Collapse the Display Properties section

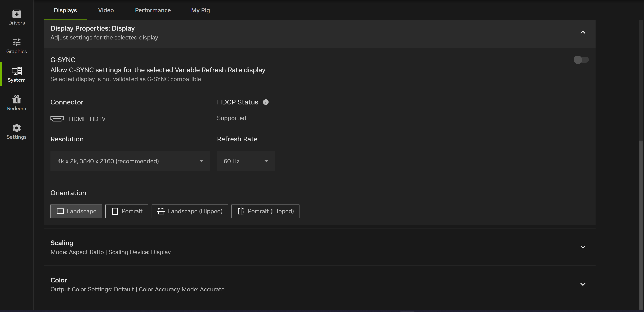tap(582, 32)
